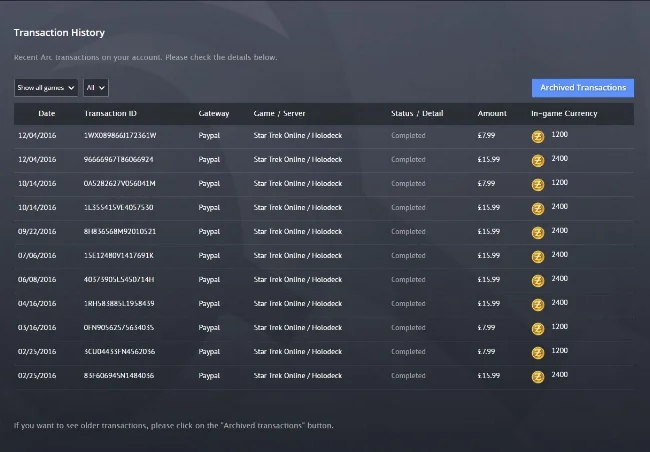This screenshot has width=650, height=452.
Task: Click the date 03/16/2016
Action: pyautogui.click(x=37, y=328)
